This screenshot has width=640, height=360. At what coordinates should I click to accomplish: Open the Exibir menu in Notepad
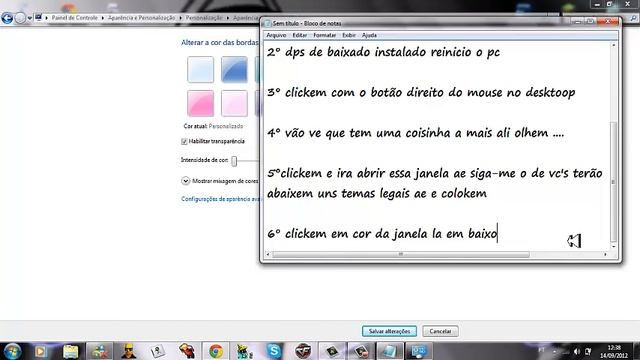pyautogui.click(x=349, y=35)
